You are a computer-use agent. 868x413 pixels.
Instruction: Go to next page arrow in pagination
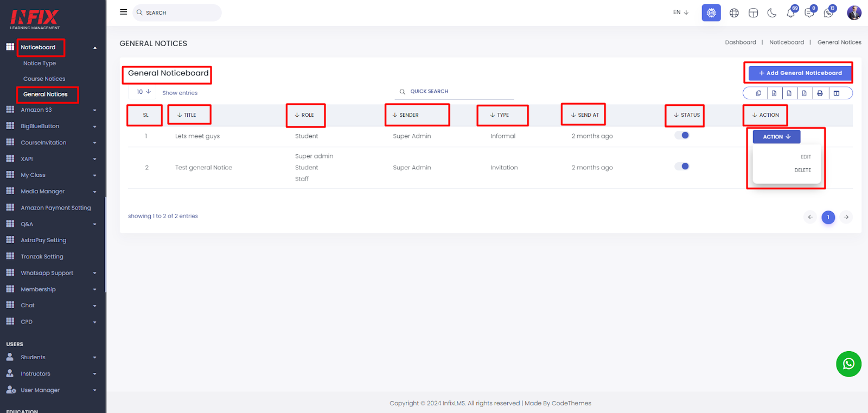point(846,217)
